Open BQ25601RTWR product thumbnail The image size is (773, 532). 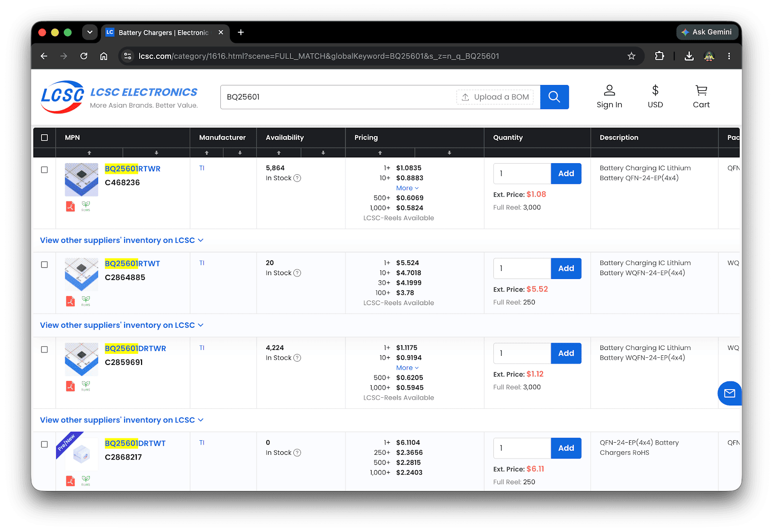pos(82,180)
